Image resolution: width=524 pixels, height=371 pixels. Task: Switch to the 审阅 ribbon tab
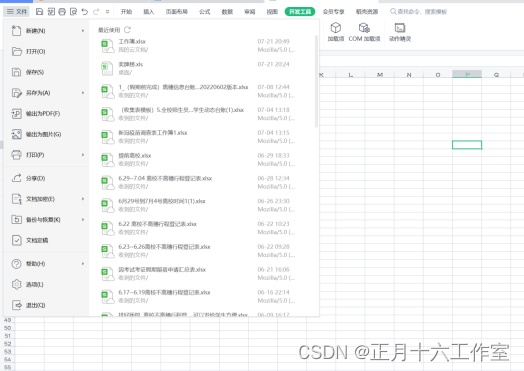[x=250, y=12]
